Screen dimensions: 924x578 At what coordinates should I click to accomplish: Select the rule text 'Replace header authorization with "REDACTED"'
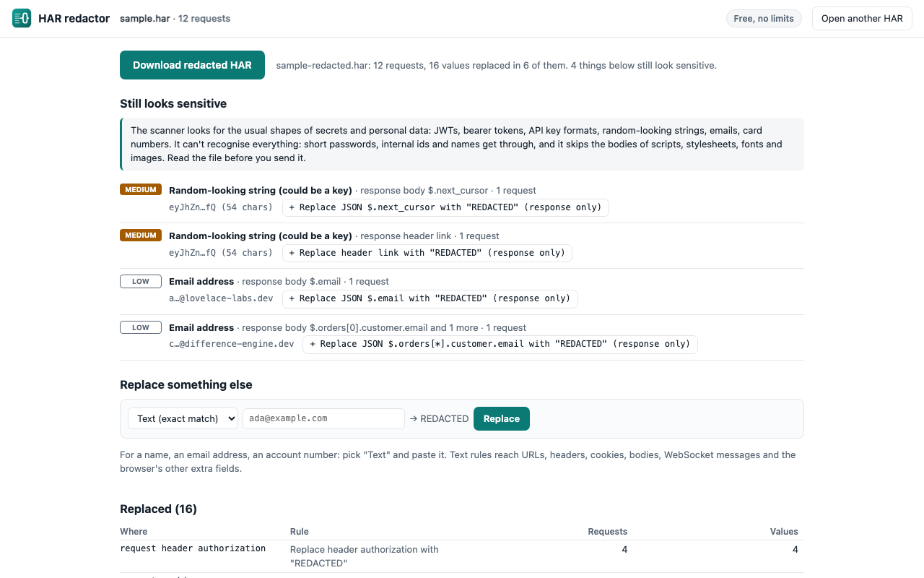pos(365,556)
